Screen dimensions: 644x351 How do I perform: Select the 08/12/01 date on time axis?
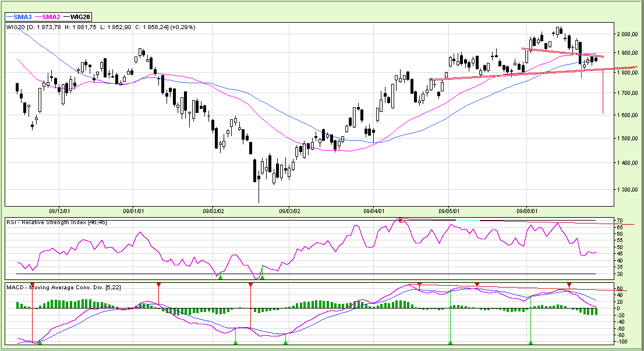click(59, 211)
